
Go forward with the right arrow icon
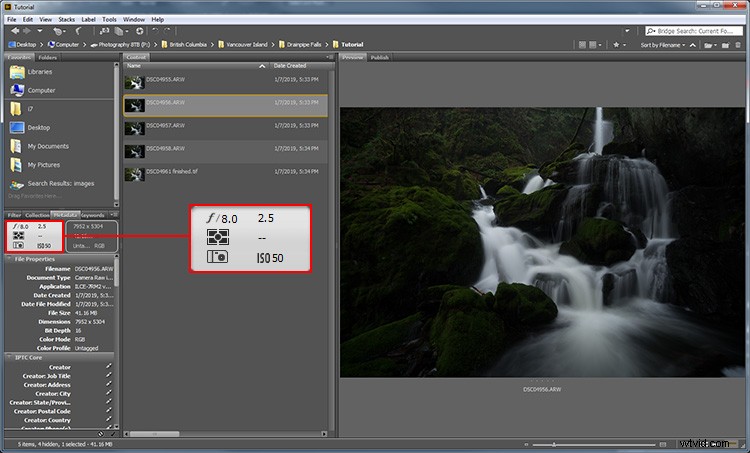click(x=27, y=31)
